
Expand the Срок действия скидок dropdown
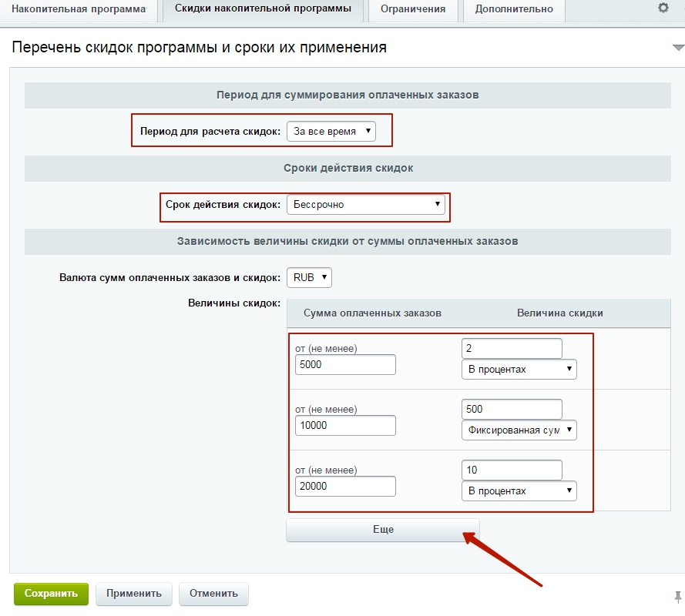pyautogui.click(x=365, y=205)
